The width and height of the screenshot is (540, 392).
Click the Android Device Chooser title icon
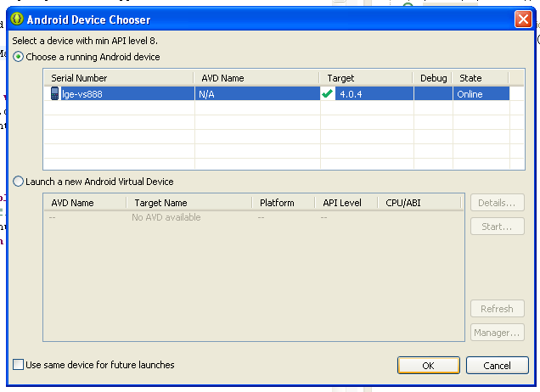click(16, 19)
